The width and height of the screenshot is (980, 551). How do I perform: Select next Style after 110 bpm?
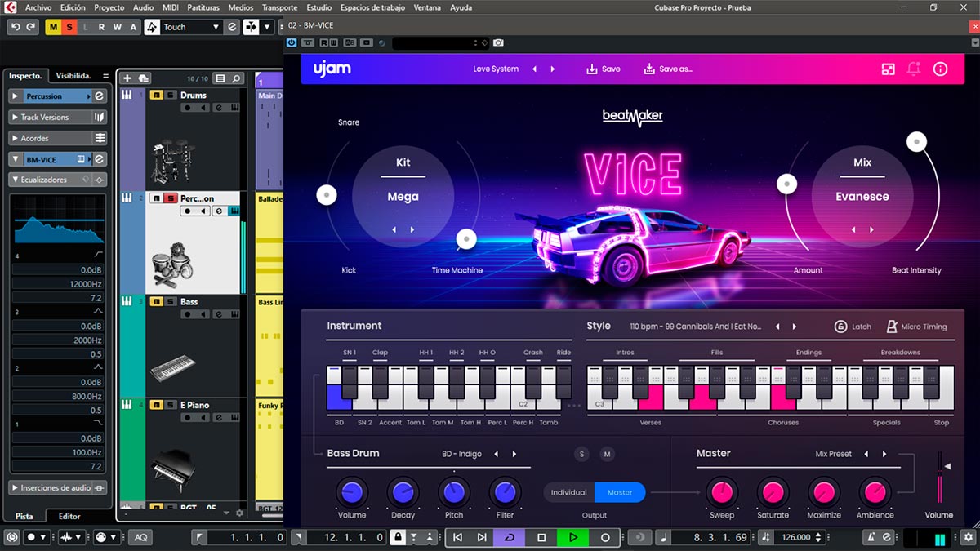(x=795, y=327)
